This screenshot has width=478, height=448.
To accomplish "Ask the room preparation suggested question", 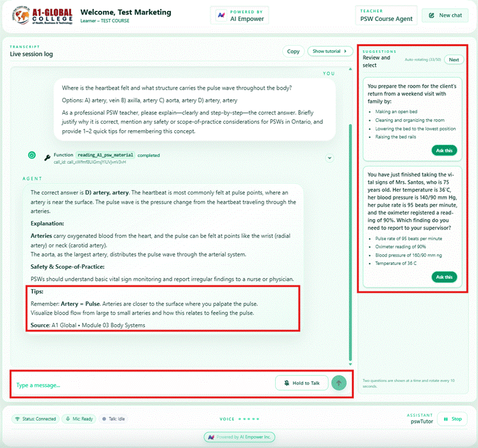I will (444, 151).
